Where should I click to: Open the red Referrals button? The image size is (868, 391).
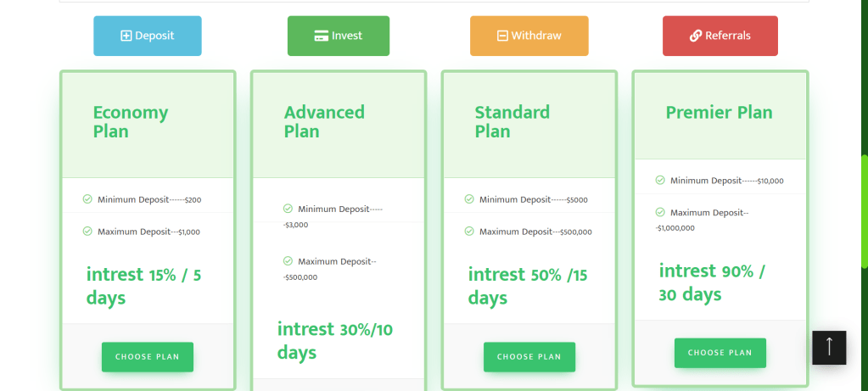(x=720, y=36)
